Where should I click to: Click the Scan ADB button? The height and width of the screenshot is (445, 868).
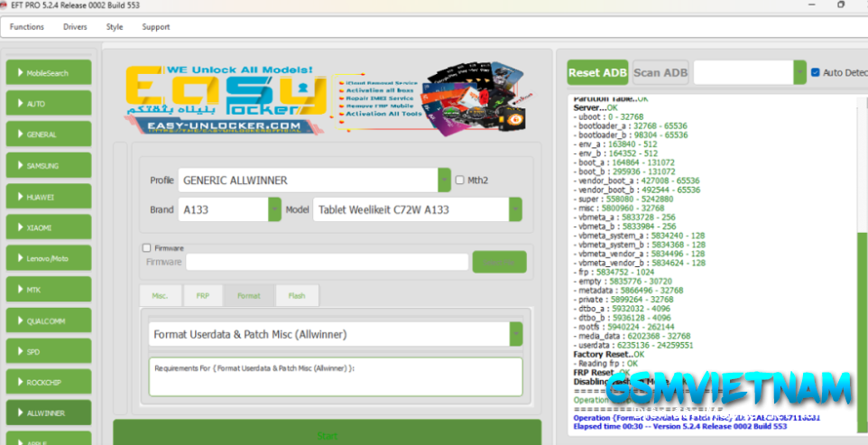coord(660,72)
